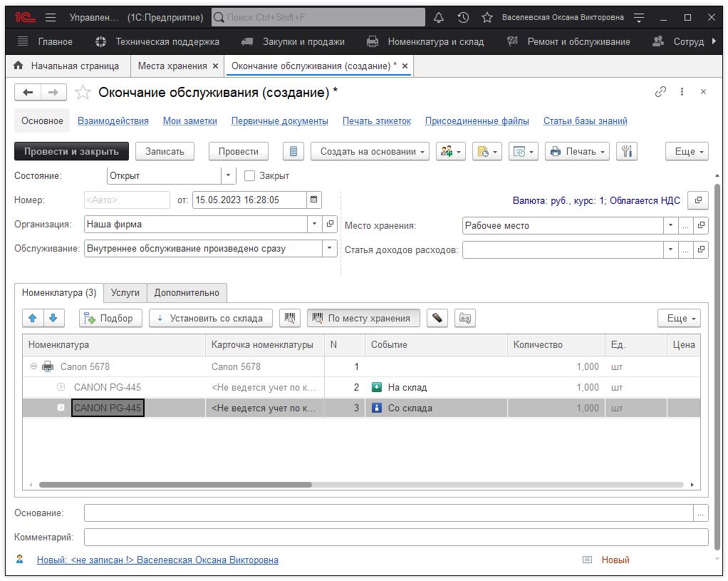Click the Провести и закрыть button

click(71, 151)
